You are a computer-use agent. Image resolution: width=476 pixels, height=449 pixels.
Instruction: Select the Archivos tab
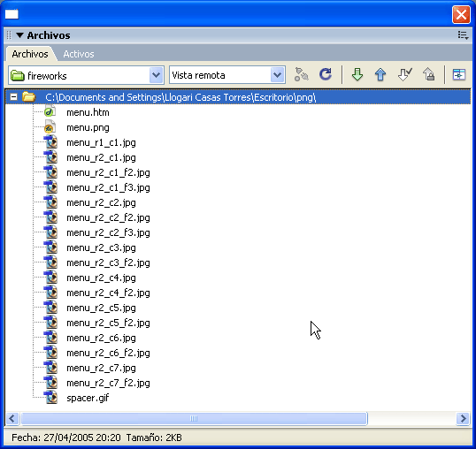pos(30,54)
